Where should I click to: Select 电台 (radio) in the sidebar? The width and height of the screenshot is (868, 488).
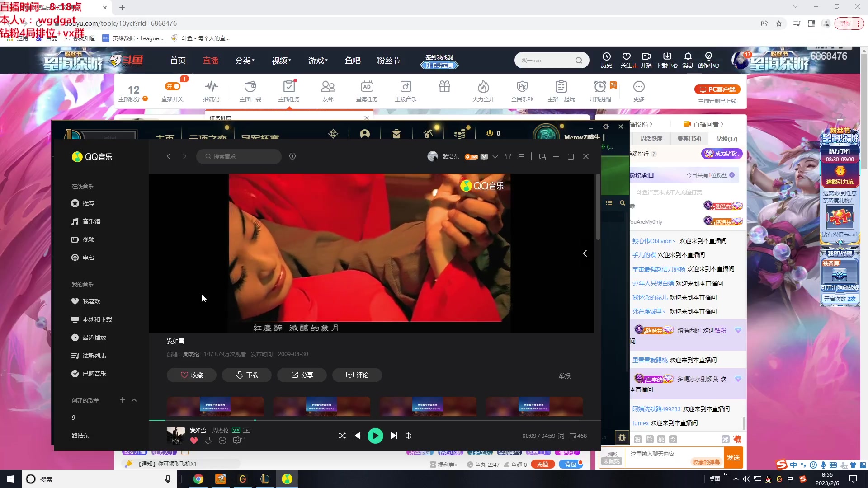tap(88, 257)
